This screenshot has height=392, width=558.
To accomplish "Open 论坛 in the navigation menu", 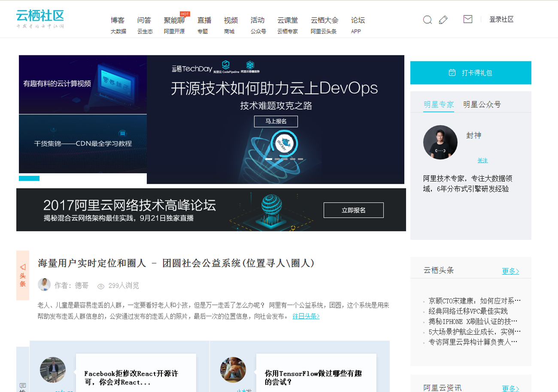I will 358,20.
